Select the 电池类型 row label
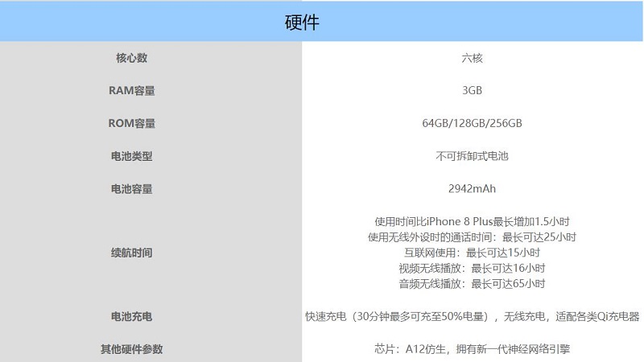The height and width of the screenshot is (362, 644). point(131,157)
